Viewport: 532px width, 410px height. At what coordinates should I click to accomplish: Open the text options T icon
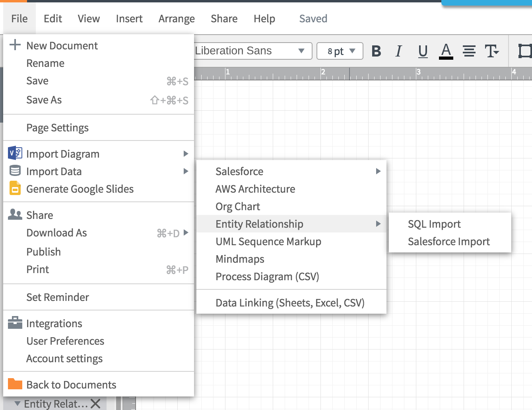tap(492, 51)
